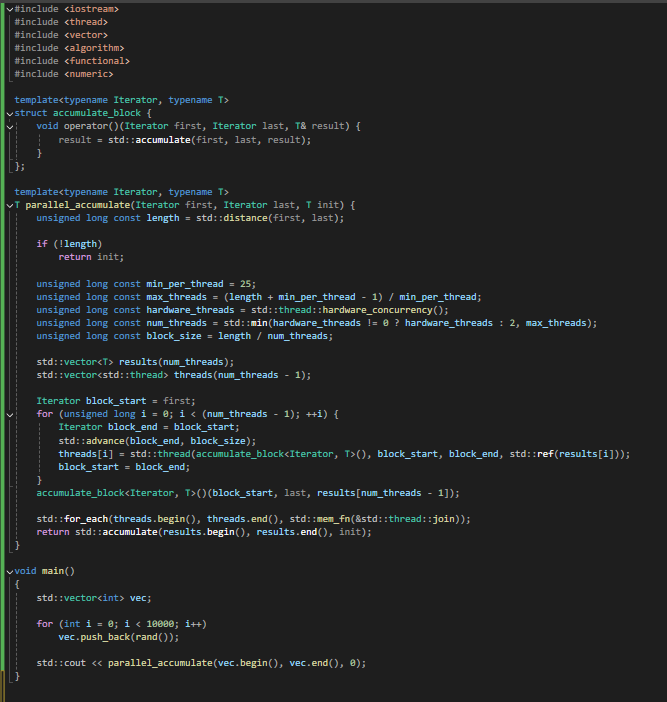667x702 pixels.
Task: Collapse the #include block fold arrow
Action: (10, 9)
